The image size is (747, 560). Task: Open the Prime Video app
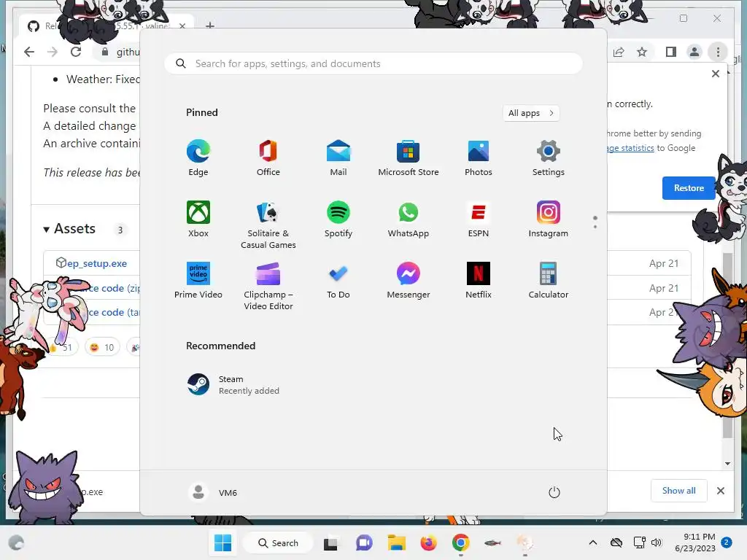[x=198, y=281]
